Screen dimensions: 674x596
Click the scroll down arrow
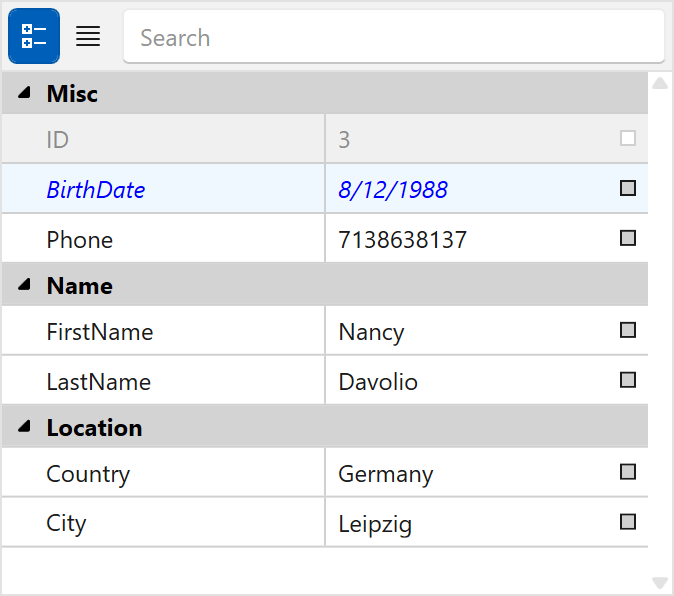point(660,582)
